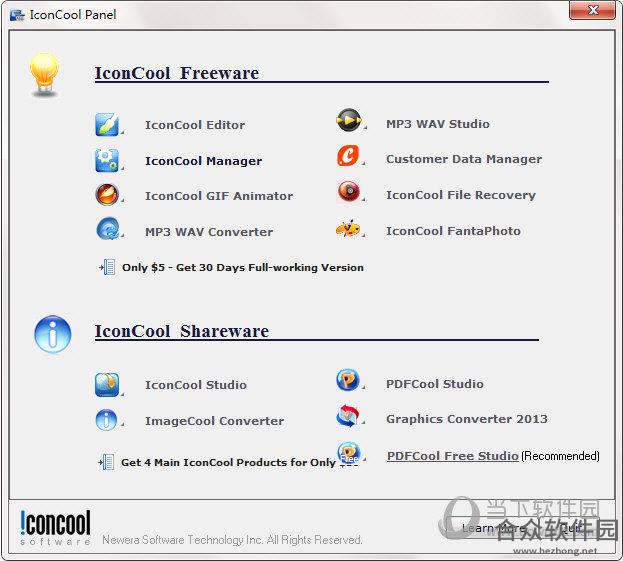This screenshot has width=623, height=561.
Task: Click the Iconcool software logo
Action: coord(55,528)
